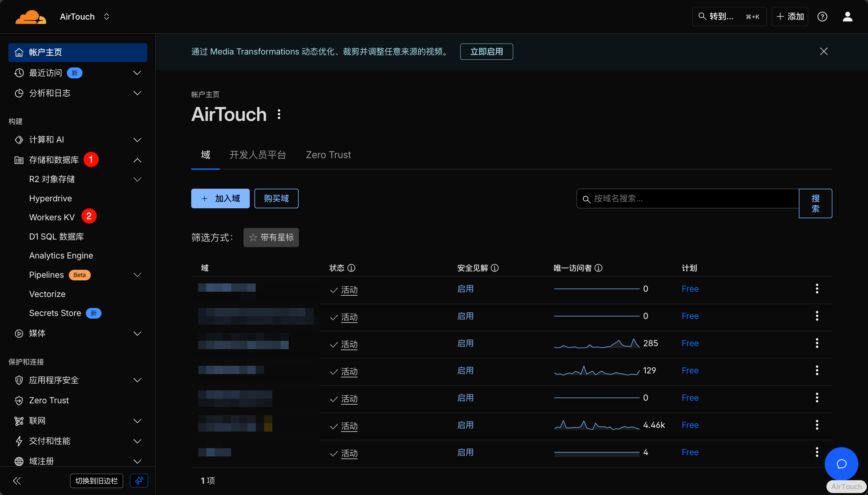This screenshot has height=495, width=868.
Task: Click info icon next to 状态 header
Action: pyautogui.click(x=352, y=268)
